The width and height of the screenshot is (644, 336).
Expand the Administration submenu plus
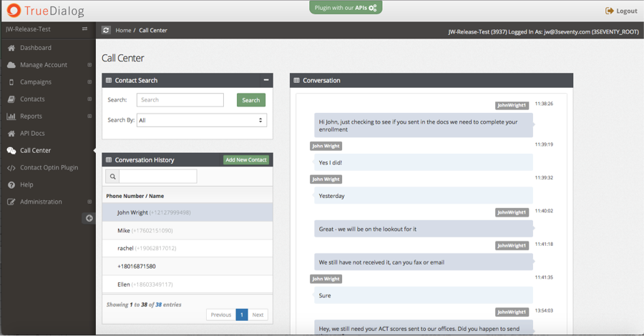[89, 202]
